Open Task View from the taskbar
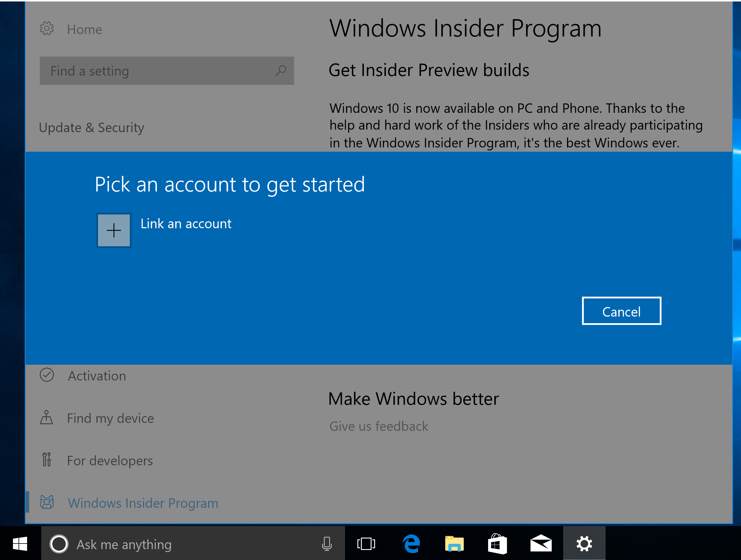The height and width of the screenshot is (560, 741). pos(366,544)
